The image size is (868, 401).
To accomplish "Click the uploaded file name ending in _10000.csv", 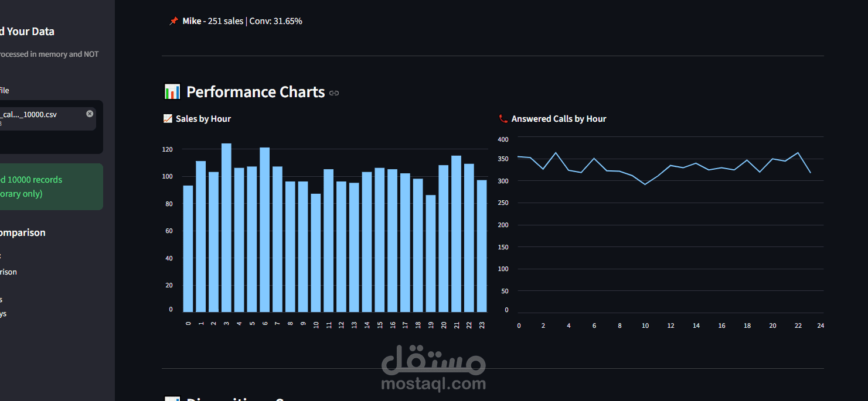I will (29, 114).
